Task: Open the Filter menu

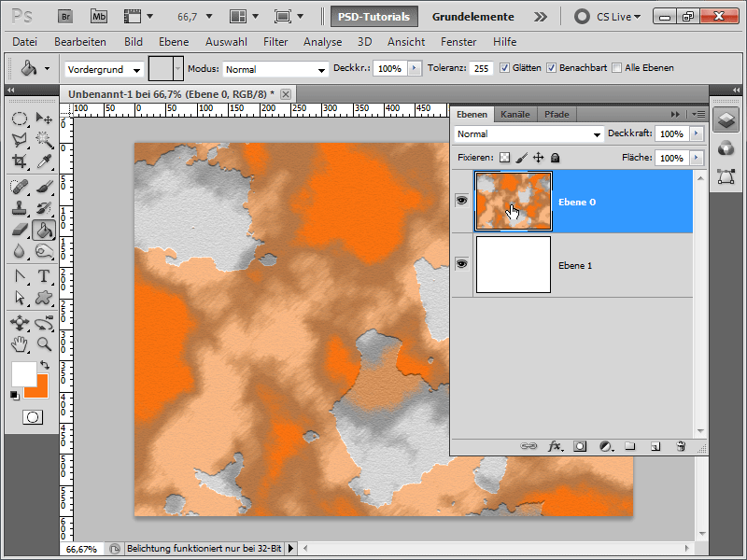Action: click(x=275, y=42)
